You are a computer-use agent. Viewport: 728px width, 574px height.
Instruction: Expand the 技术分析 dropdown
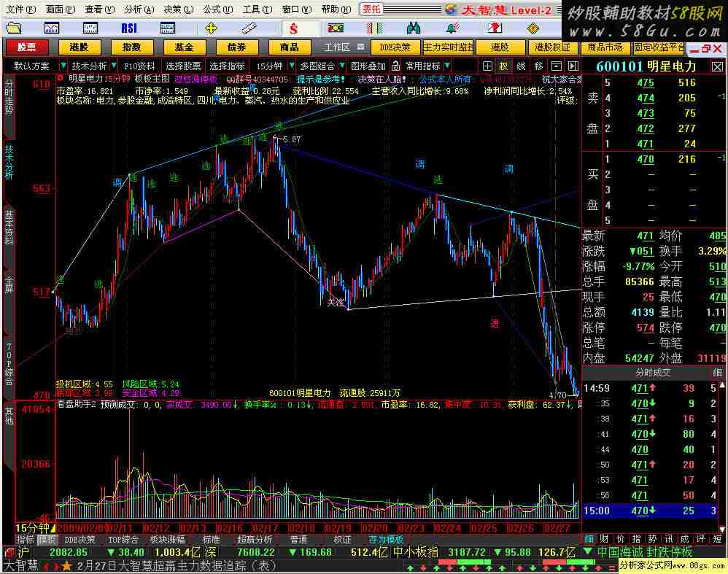coord(113,66)
